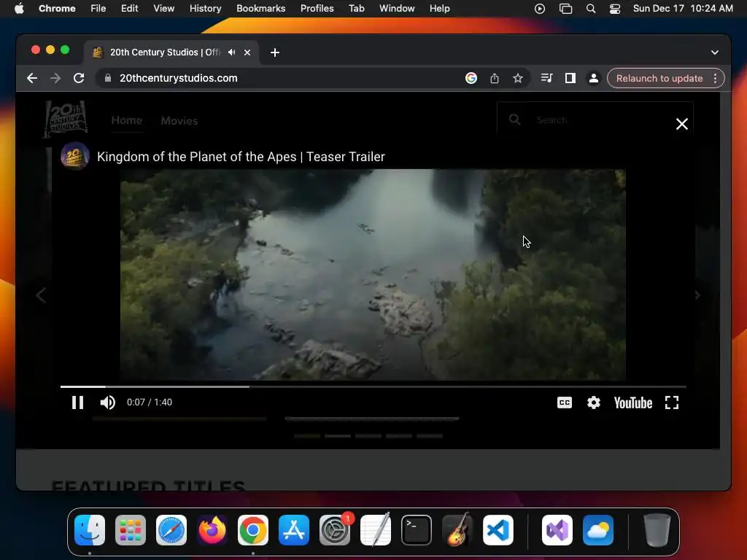The image size is (747, 560).
Task: Click the dimmed Movies nav link
Action: [x=179, y=121]
